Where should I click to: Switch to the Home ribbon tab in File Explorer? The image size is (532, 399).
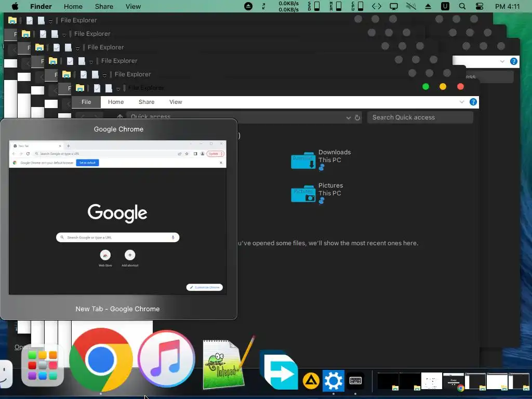[x=116, y=102]
